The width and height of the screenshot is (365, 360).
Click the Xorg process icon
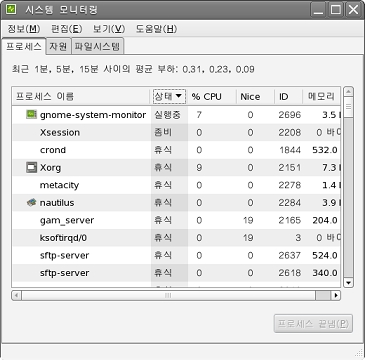[31, 167]
